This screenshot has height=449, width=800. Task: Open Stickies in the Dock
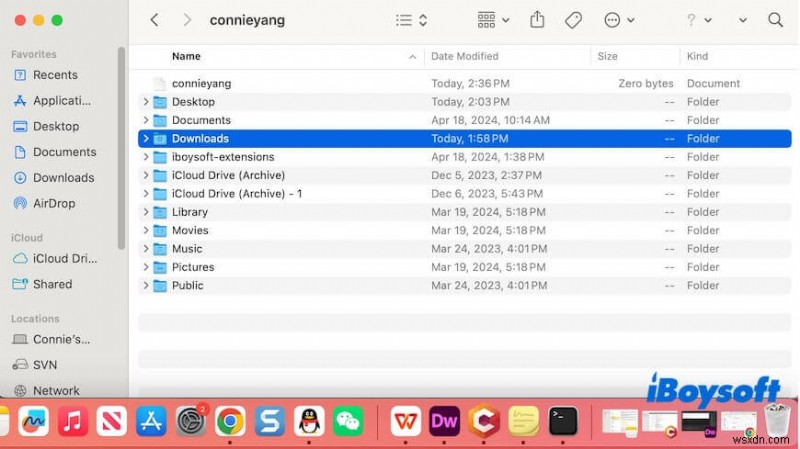coord(523,421)
